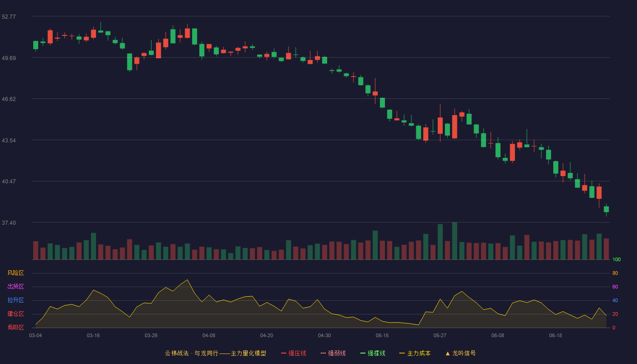Click the 05-15 date axis label
This screenshot has width=637, height=364.
click(x=382, y=335)
